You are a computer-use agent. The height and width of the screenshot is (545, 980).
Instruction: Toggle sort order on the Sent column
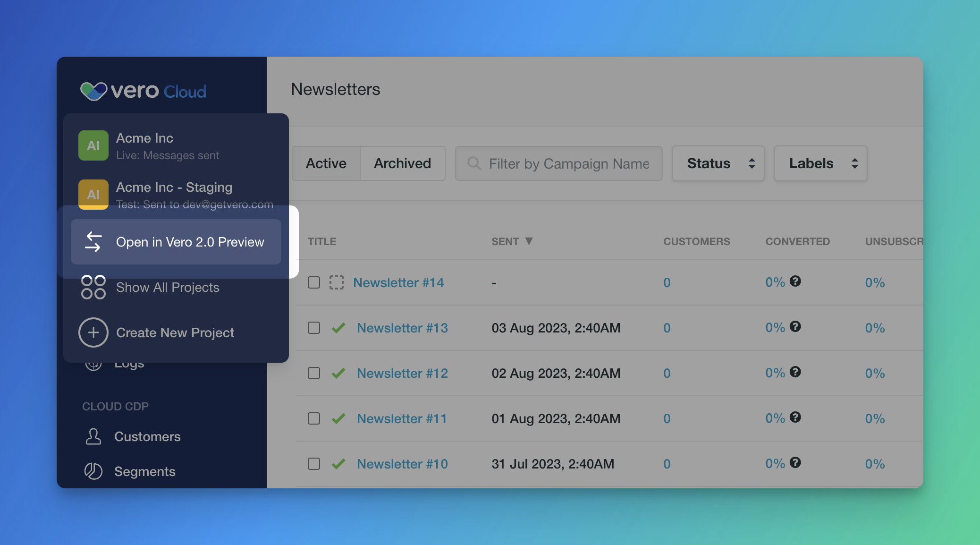[x=512, y=241]
